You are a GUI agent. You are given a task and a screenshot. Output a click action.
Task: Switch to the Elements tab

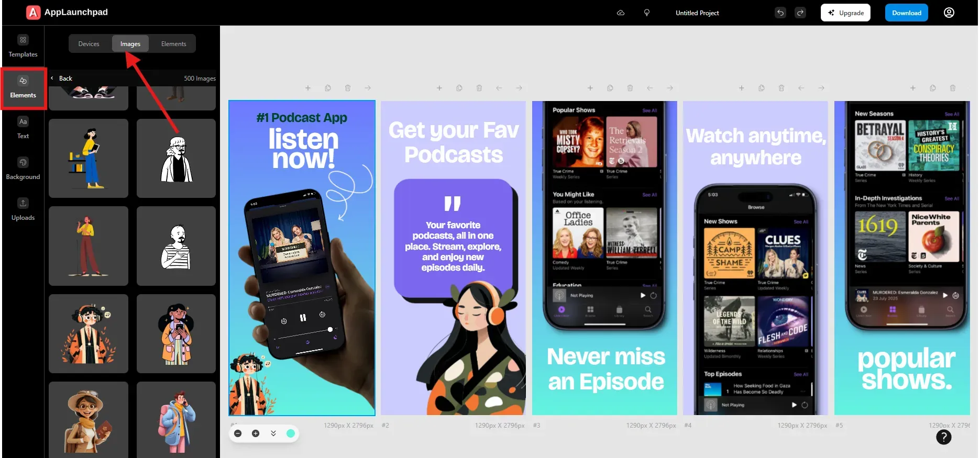coord(174,44)
